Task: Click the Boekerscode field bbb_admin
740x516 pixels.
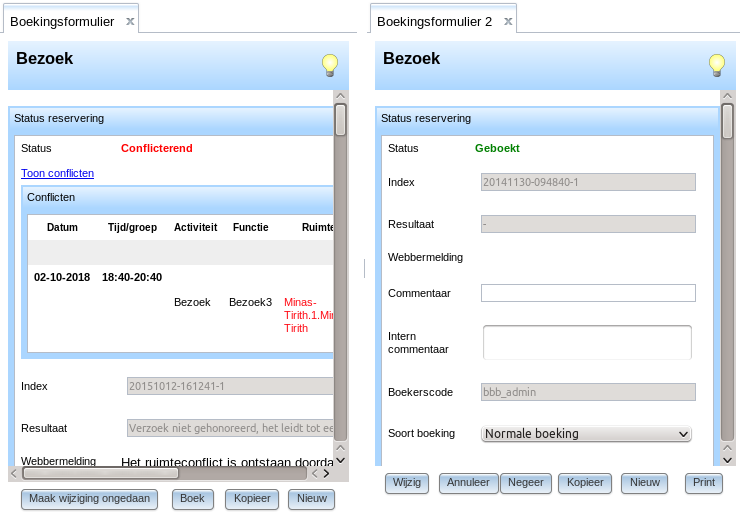Action: pyautogui.click(x=588, y=392)
